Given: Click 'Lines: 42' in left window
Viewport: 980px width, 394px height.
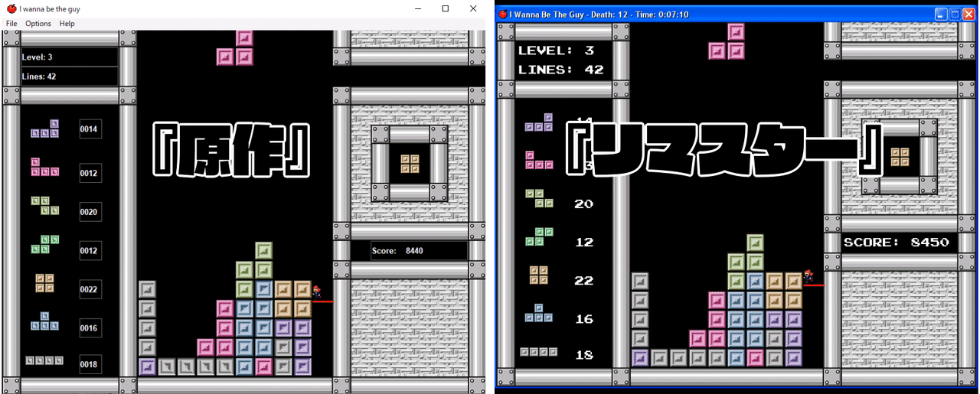Looking at the screenshot, I should click(x=39, y=77).
